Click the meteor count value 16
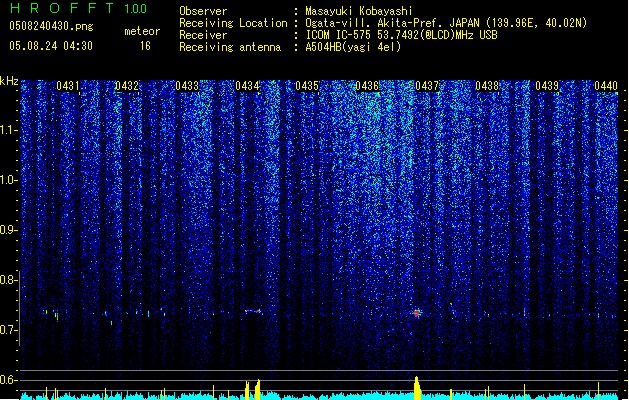 [x=145, y=46]
